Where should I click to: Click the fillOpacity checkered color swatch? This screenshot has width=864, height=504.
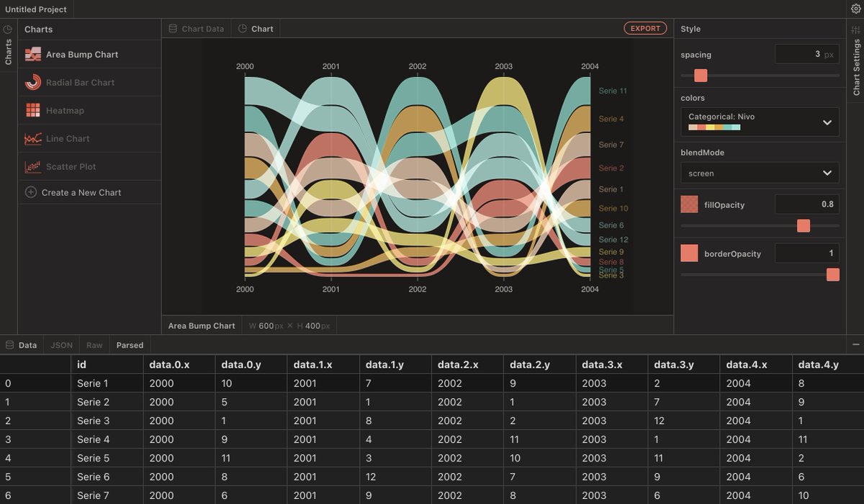tap(689, 204)
